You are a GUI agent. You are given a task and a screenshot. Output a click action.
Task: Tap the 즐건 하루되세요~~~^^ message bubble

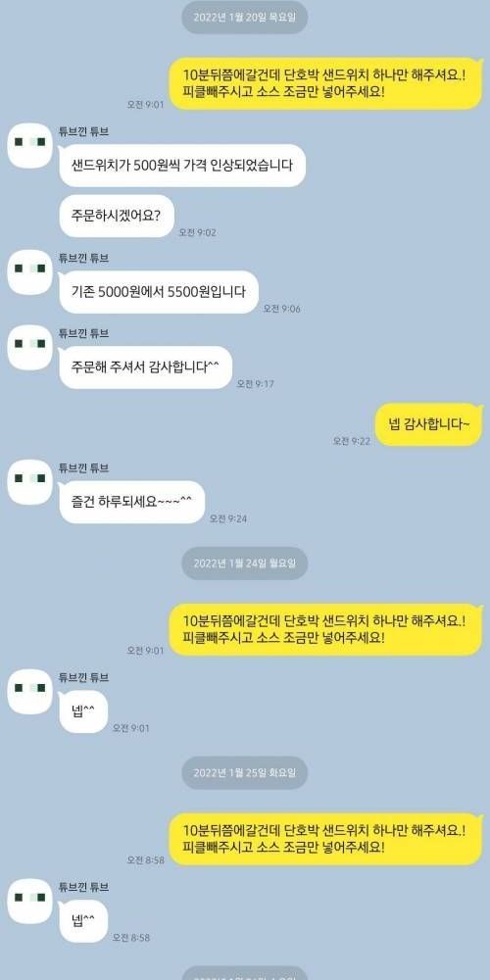click(x=132, y=502)
